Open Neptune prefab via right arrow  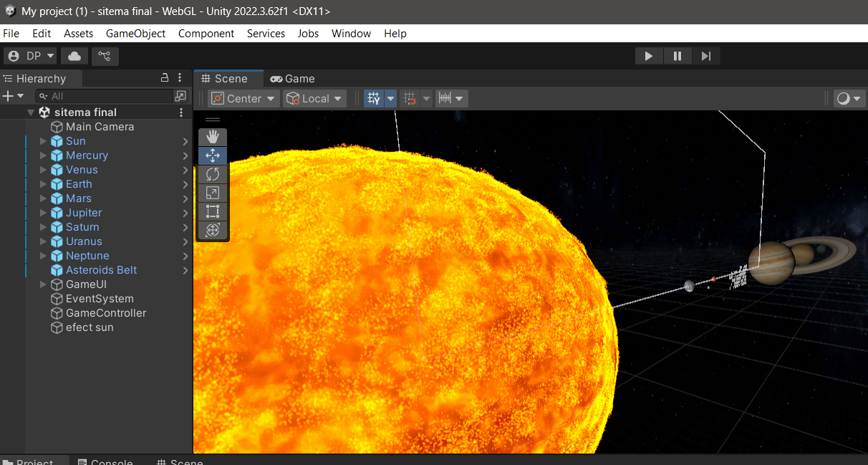(185, 256)
